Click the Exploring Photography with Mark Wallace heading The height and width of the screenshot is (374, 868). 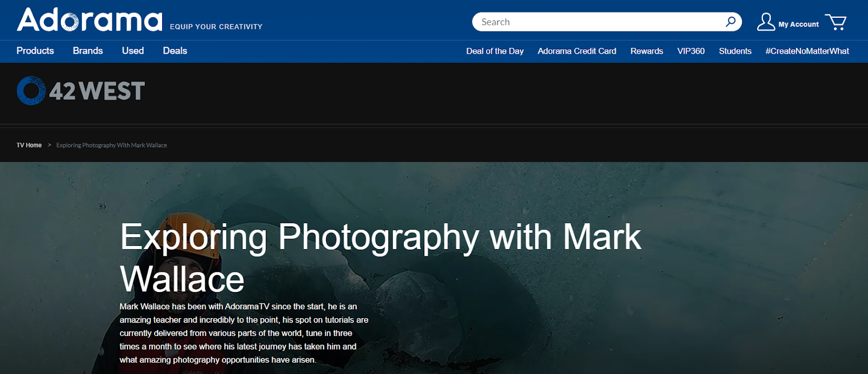(x=380, y=258)
